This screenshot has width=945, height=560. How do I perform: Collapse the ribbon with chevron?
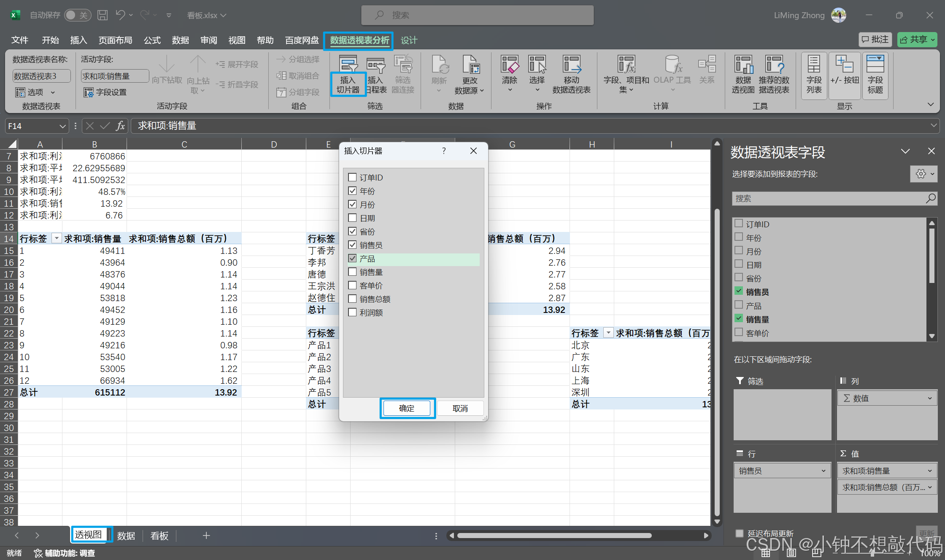click(x=930, y=104)
